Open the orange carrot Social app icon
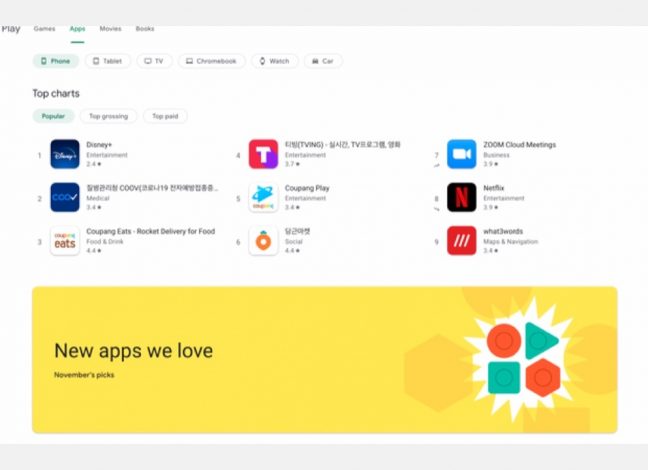648x470 pixels. pyautogui.click(x=263, y=241)
